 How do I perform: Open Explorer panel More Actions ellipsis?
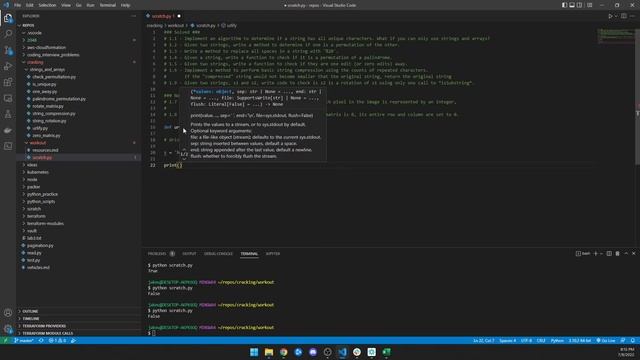(x=133, y=16)
